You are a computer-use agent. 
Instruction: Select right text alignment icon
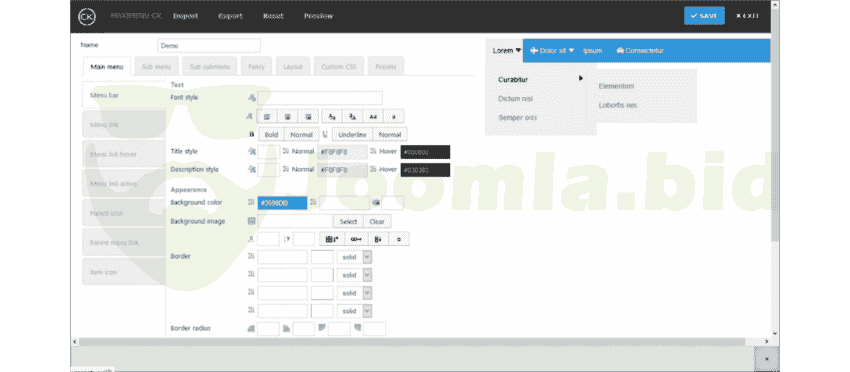tap(308, 117)
